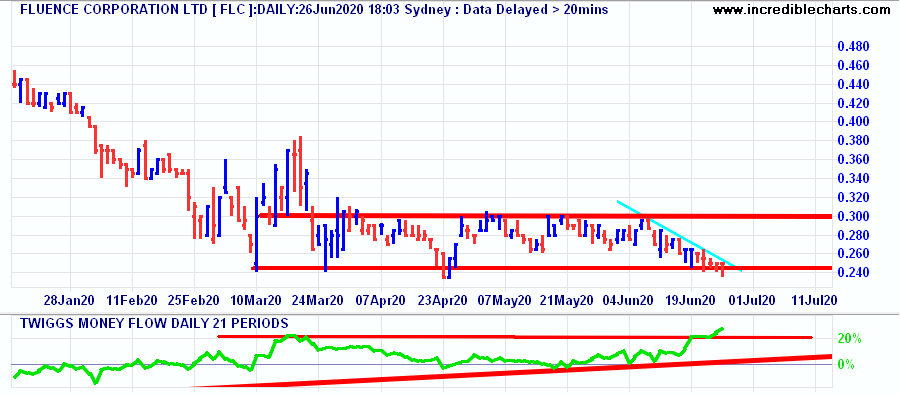Click the 0.480 price axis label

pos(854,47)
